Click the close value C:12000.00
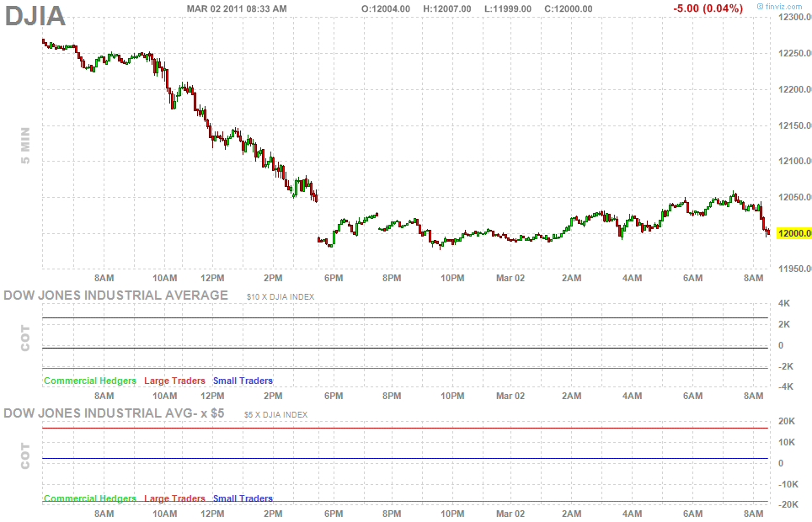This screenshot has height=522, width=812. point(569,8)
